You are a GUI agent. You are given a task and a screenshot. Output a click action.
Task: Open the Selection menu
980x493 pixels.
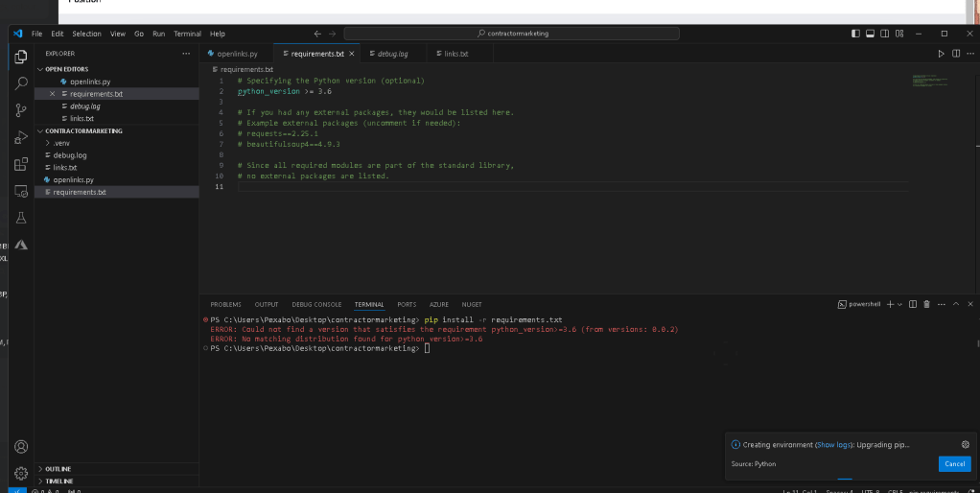pos(87,34)
